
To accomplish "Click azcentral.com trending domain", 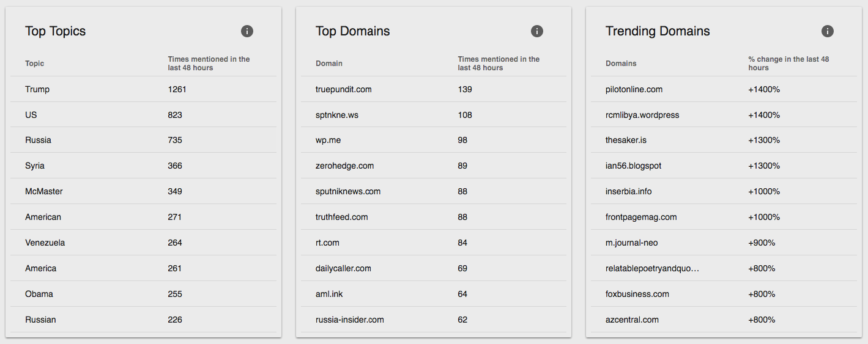I will (x=632, y=320).
